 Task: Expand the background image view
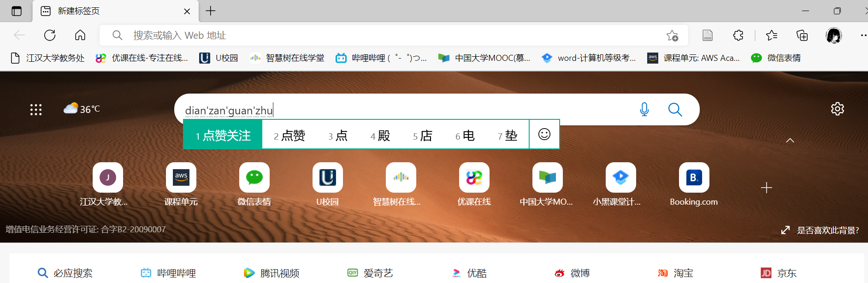tap(785, 230)
